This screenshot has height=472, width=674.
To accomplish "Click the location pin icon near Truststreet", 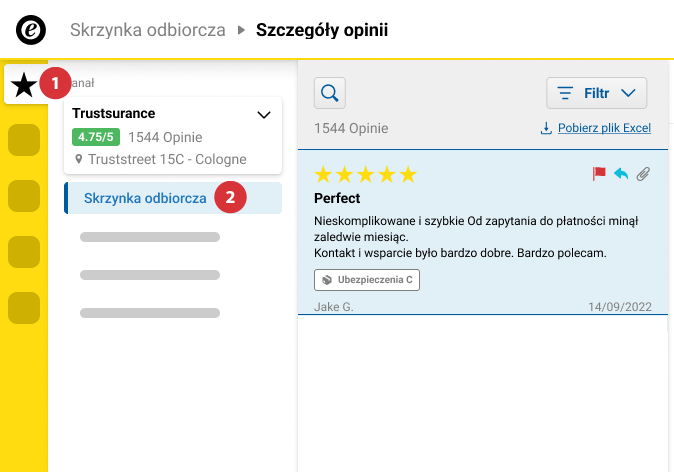I will (x=78, y=159).
